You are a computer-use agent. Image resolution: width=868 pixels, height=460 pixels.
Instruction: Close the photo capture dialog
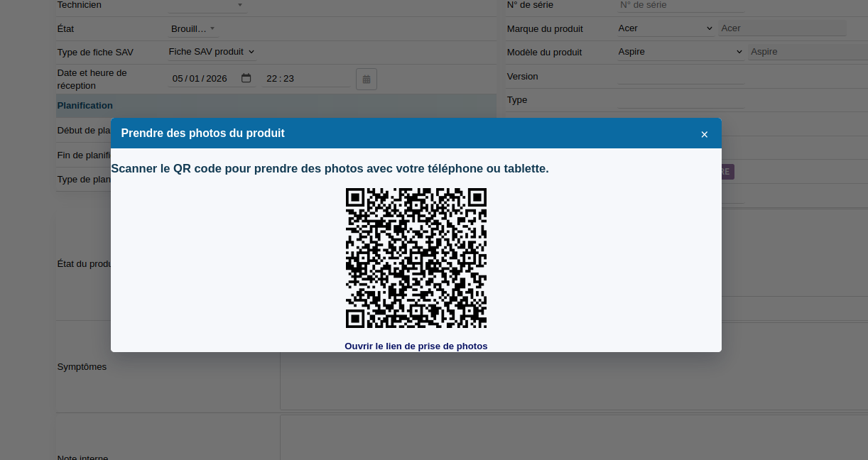tap(704, 134)
